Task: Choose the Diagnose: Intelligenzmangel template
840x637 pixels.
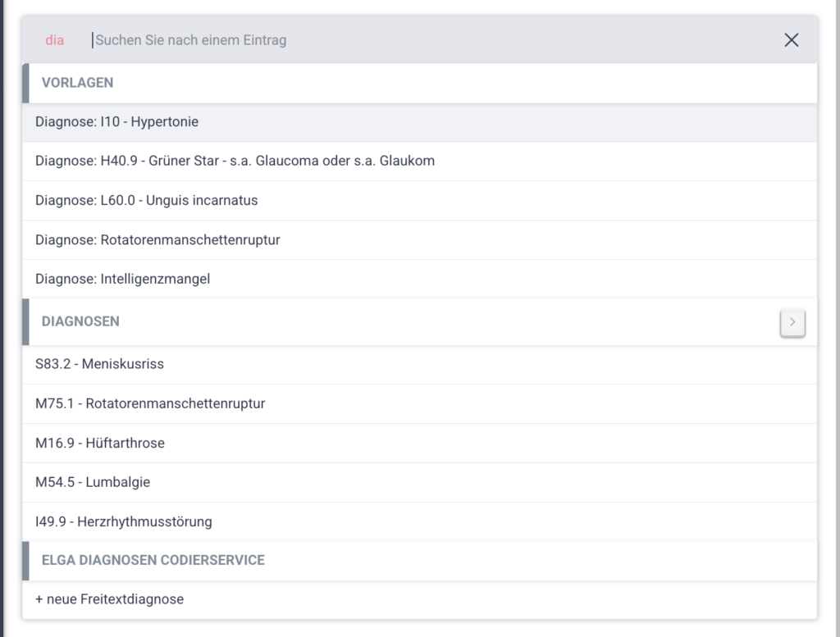Action: [x=122, y=280]
